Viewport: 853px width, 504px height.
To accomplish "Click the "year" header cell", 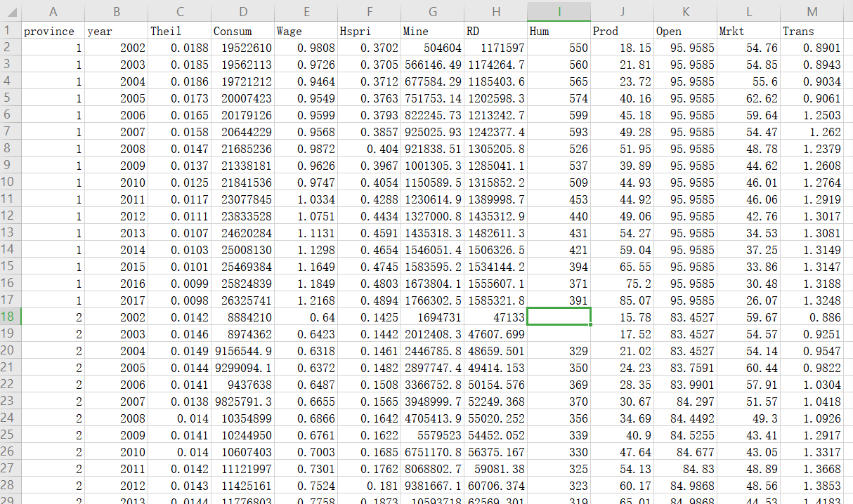I will coord(117,31).
